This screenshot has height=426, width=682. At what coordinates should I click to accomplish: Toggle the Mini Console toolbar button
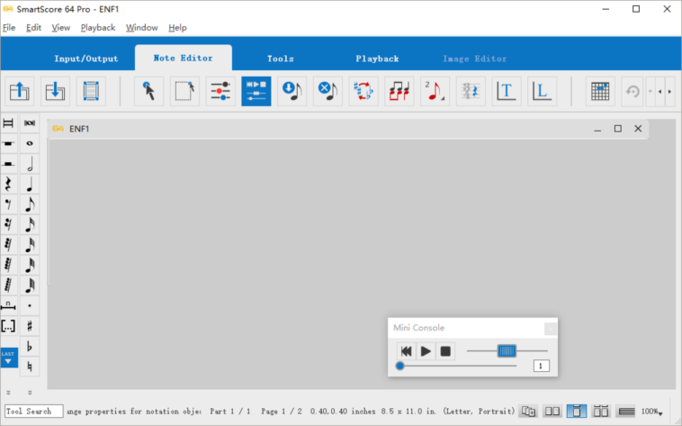256,92
